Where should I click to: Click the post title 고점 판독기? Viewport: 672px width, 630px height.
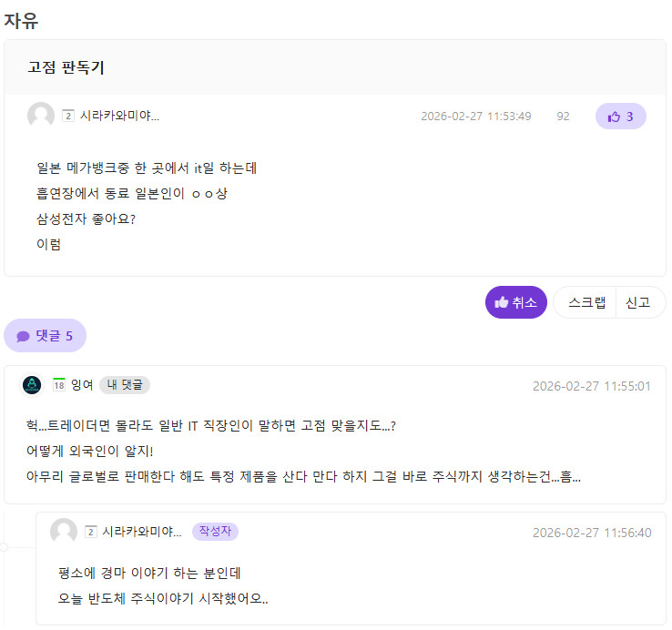(66, 67)
